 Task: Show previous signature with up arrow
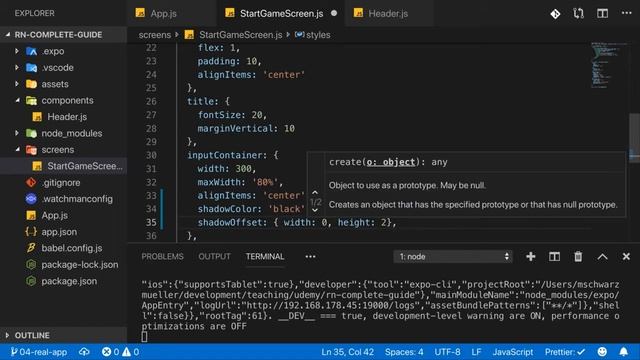click(315, 192)
